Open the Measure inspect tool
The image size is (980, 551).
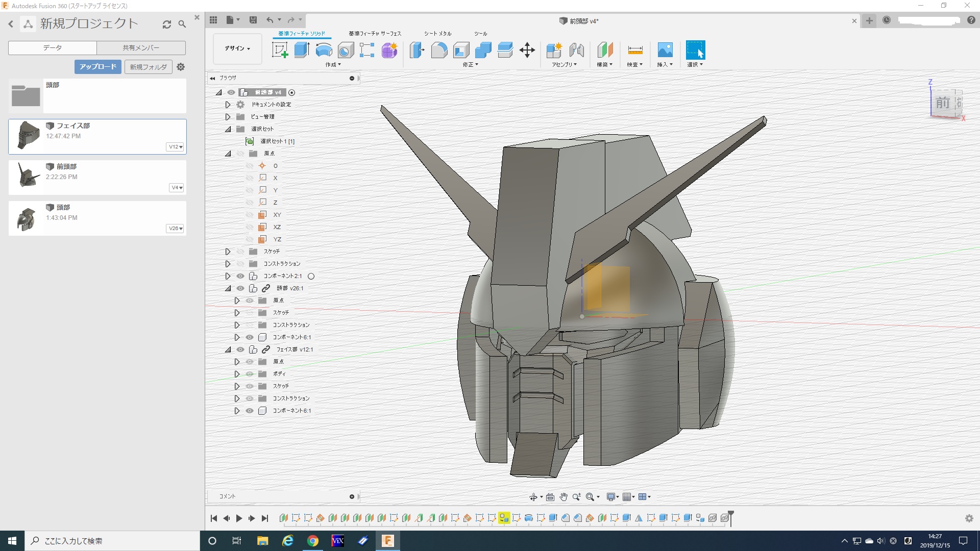point(635,50)
